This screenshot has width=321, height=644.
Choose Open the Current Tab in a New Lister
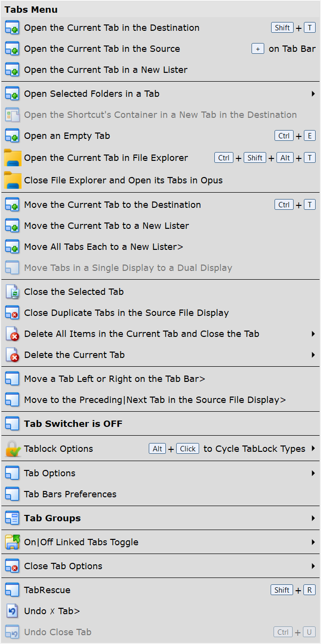point(160,70)
